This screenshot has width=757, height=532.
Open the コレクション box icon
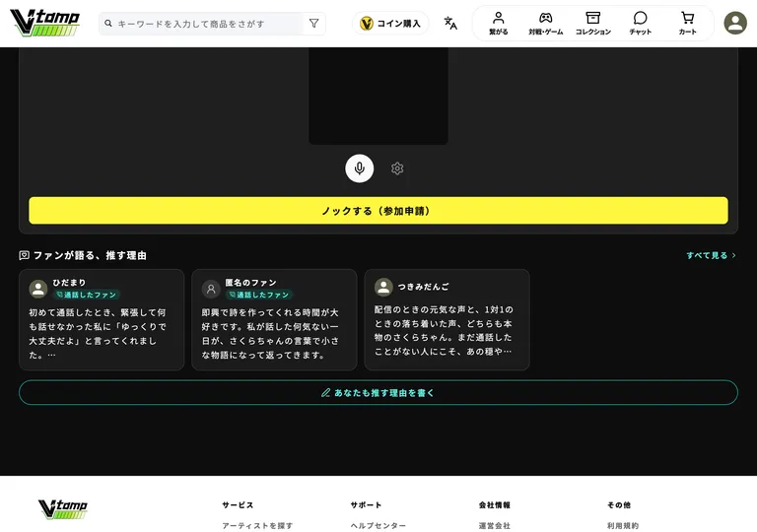point(592,18)
